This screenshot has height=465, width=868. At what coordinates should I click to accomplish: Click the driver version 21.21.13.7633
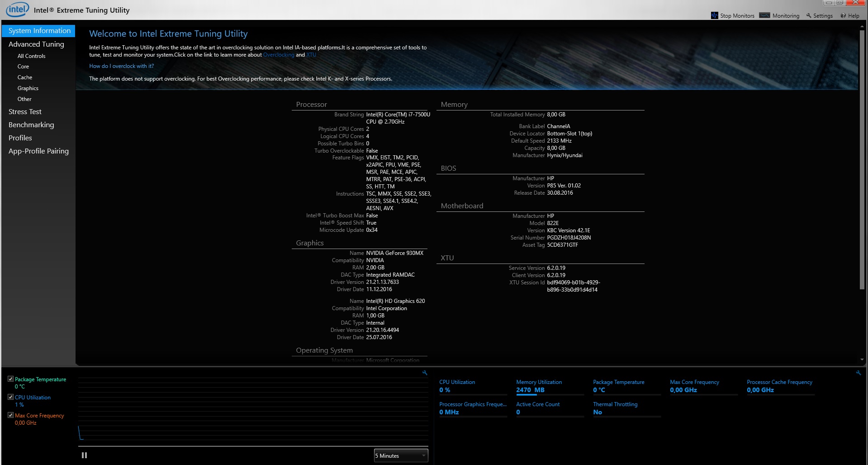[x=382, y=282]
